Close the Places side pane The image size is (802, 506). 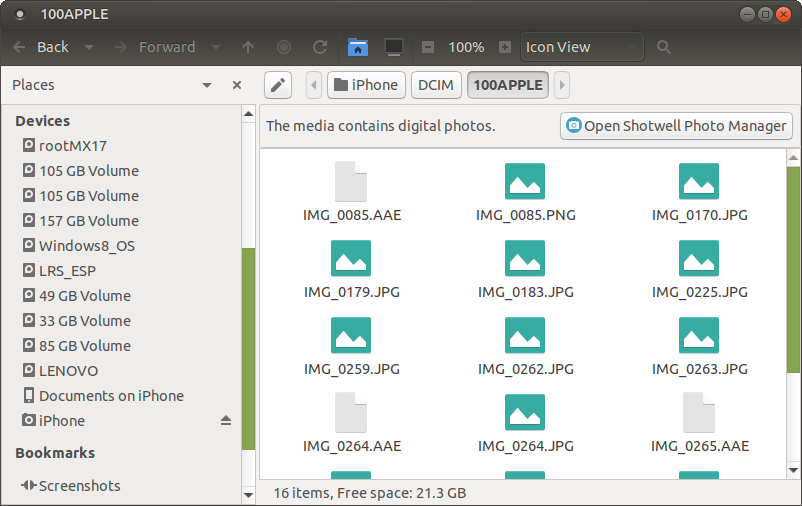pyautogui.click(x=237, y=85)
